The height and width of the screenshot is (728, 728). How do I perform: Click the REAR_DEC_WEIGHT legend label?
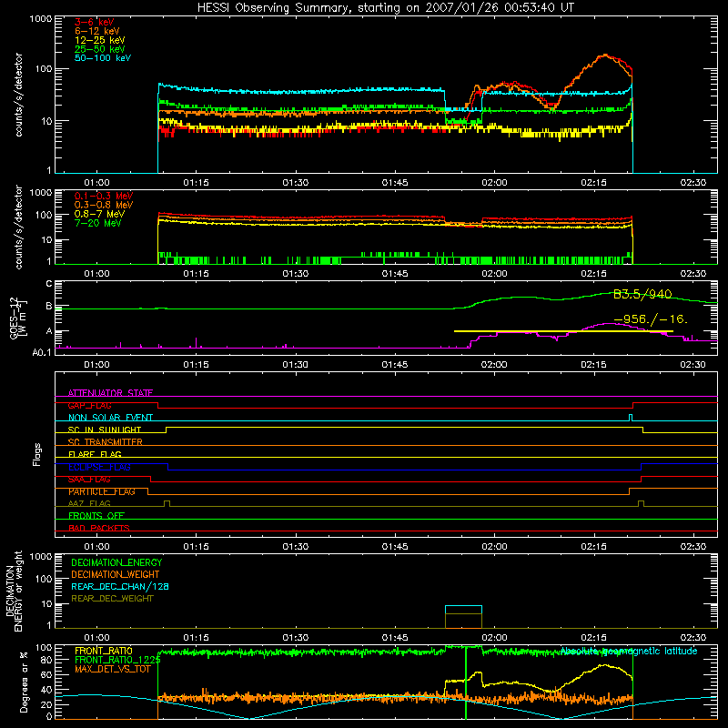pos(112,599)
